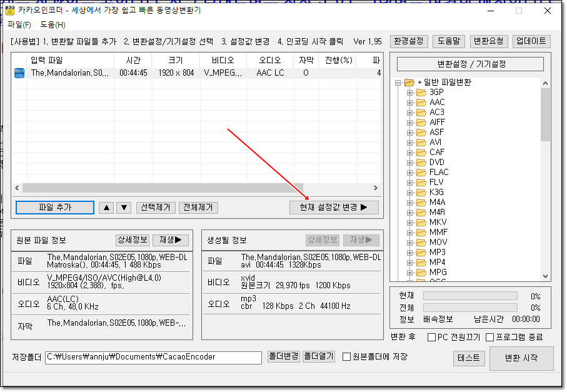Expand the CAF format folder
This screenshot has height=392, width=567.
click(x=409, y=153)
